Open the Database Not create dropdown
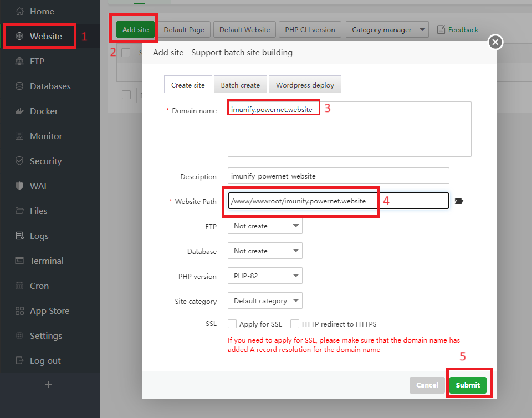The height and width of the screenshot is (418, 532). [x=265, y=251]
